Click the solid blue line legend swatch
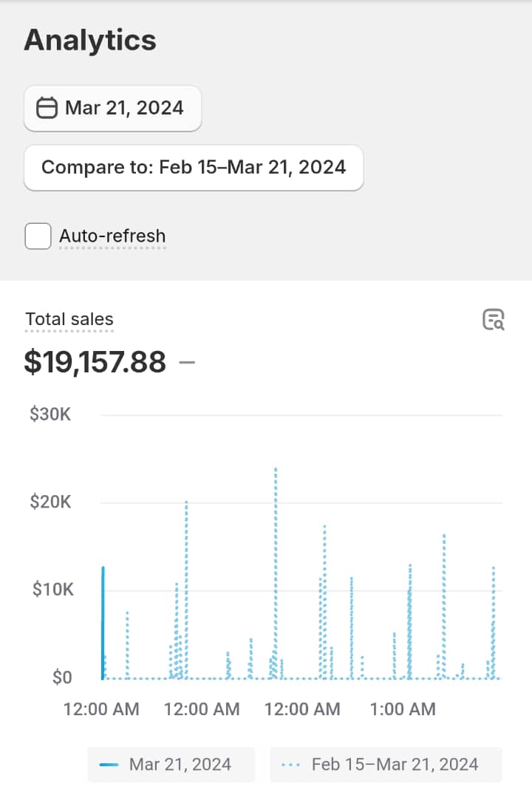Viewport: 532px width, 798px height. coord(109,764)
